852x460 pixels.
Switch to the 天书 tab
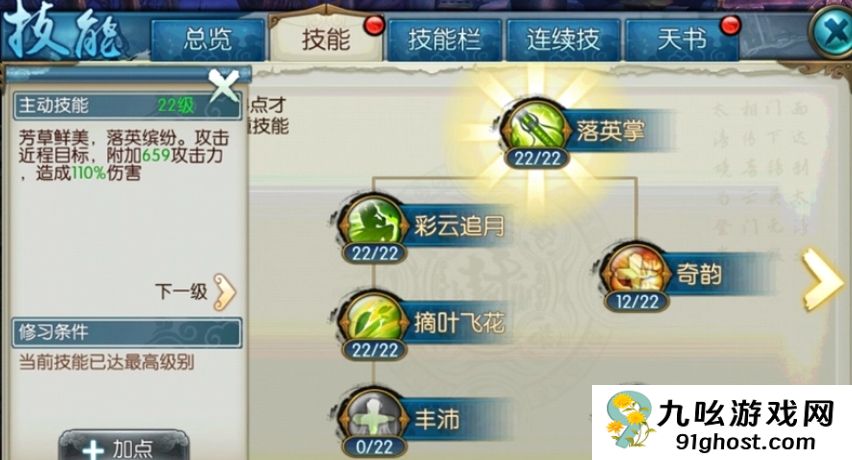coord(682,40)
